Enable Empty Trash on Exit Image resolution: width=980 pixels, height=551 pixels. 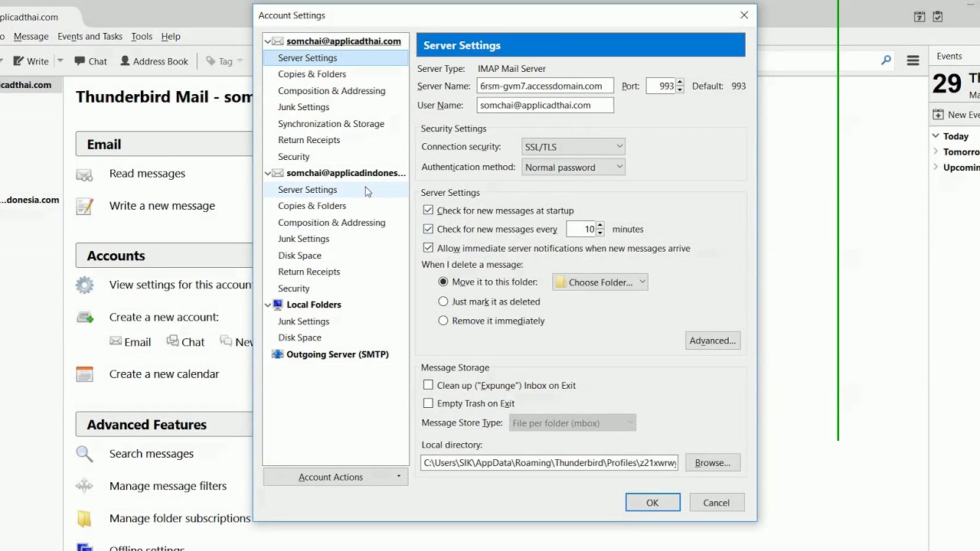pyautogui.click(x=428, y=403)
